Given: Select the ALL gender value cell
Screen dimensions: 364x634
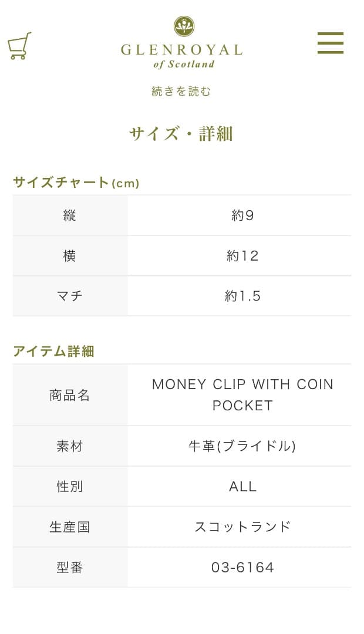Looking at the screenshot, I should coord(242,486).
